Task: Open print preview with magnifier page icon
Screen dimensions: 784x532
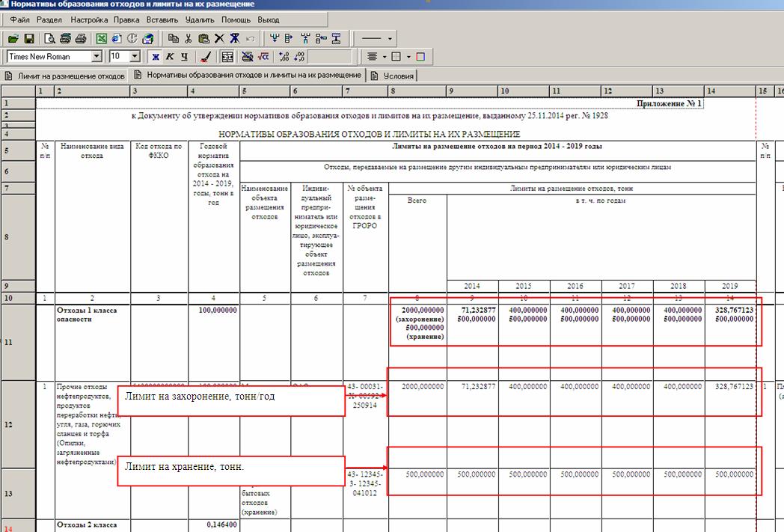Action: [x=49, y=38]
